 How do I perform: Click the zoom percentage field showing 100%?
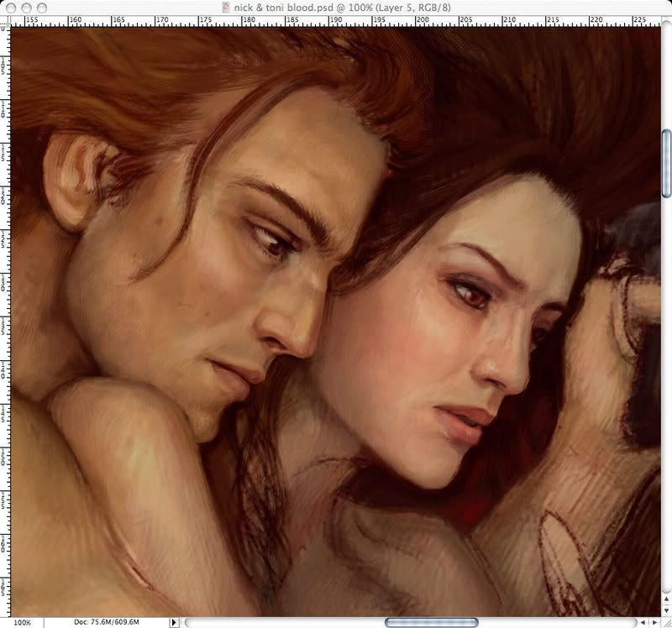(x=23, y=622)
